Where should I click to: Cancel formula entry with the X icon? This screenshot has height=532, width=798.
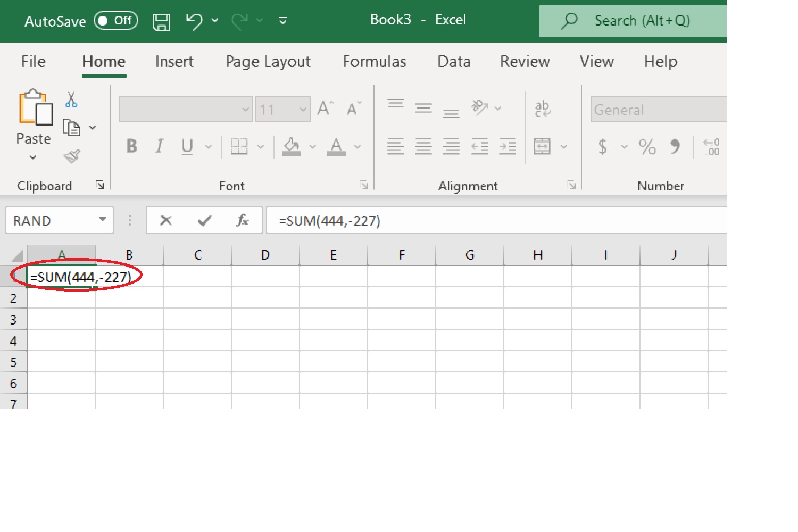pyautogui.click(x=166, y=220)
